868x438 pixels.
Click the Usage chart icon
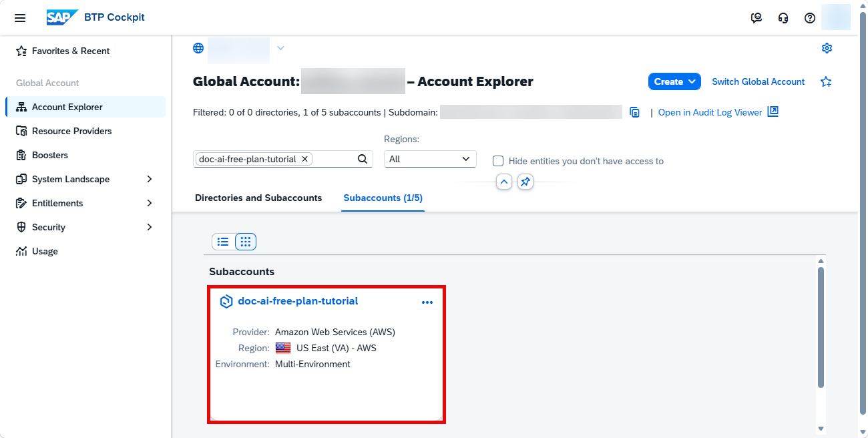[21, 251]
